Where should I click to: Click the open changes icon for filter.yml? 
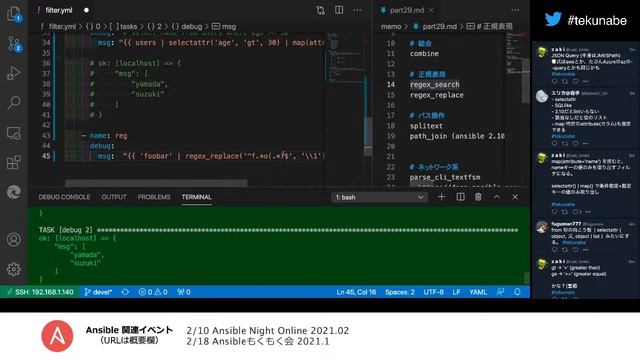(320, 10)
